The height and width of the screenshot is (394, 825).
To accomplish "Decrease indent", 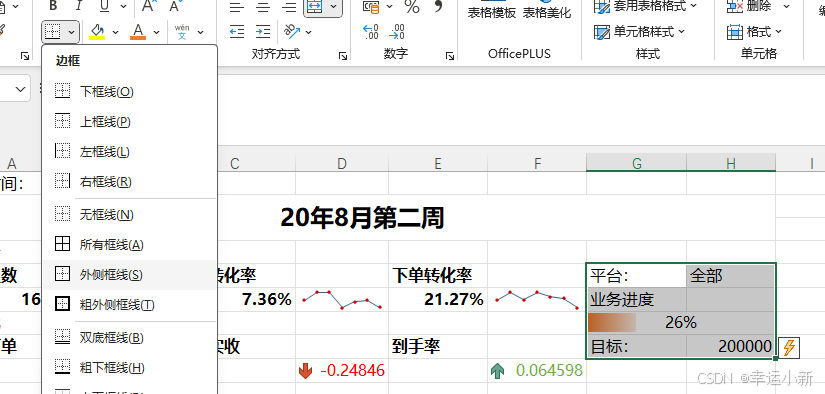I will pyautogui.click(x=237, y=32).
